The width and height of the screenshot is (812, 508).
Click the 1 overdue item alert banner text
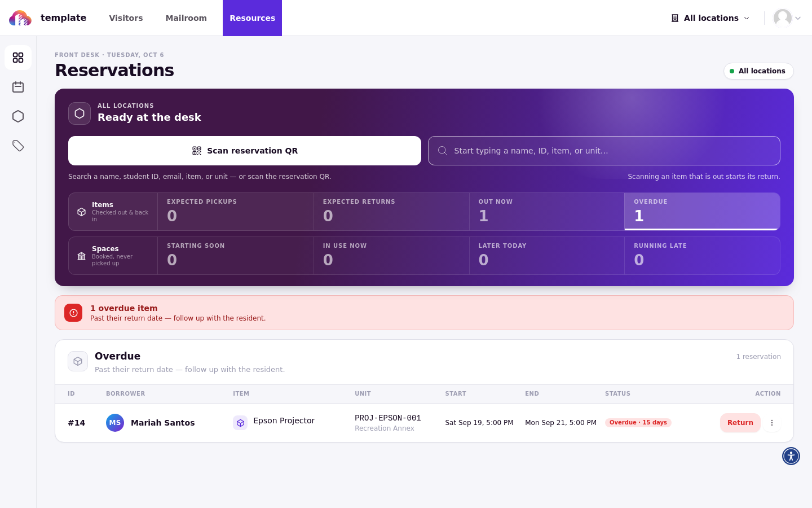click(x=124, y=308)
